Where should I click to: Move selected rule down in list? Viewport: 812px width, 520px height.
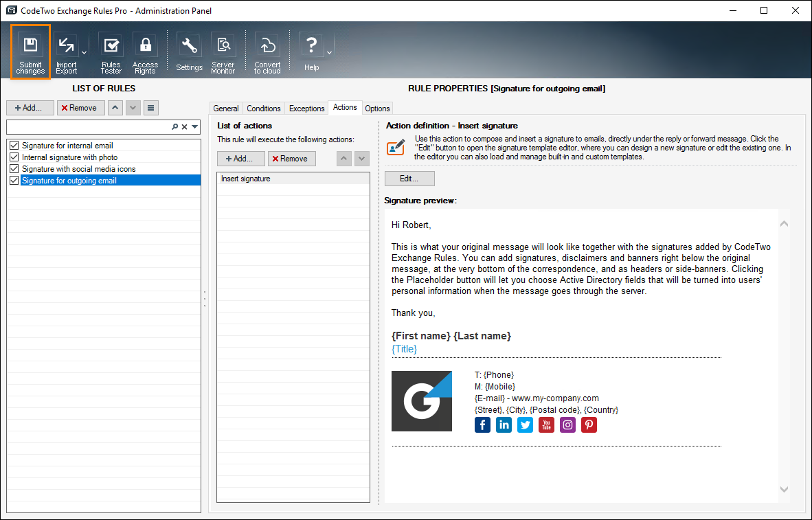(x=133, y=108)
